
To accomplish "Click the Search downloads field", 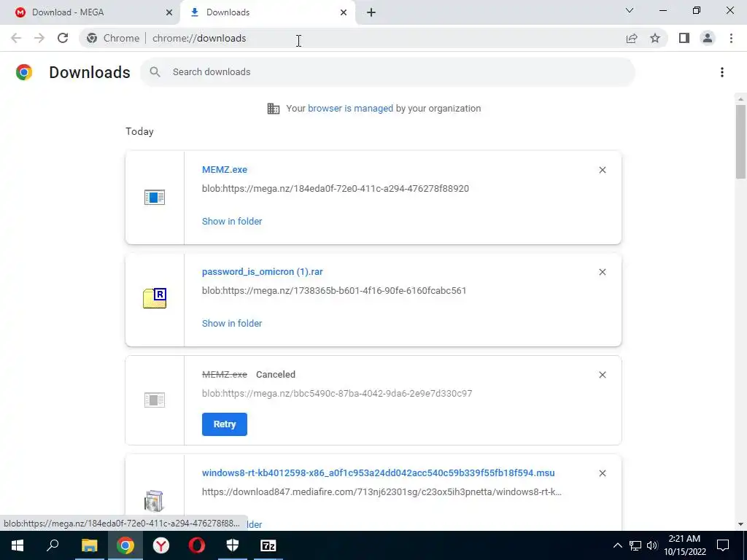I will tap(387, 72).
